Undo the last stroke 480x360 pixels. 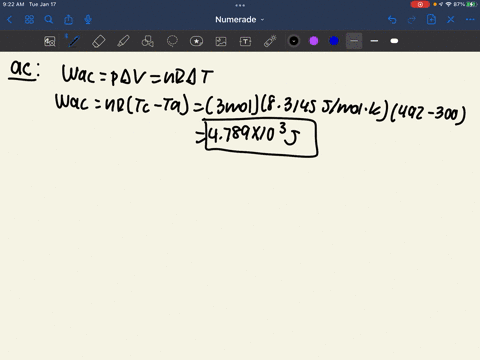392,20
